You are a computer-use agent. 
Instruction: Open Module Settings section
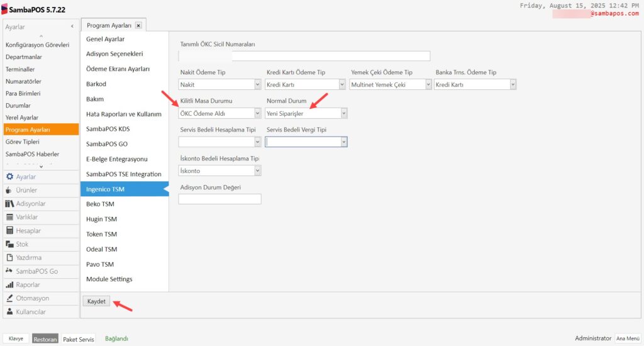click(125, 279)
